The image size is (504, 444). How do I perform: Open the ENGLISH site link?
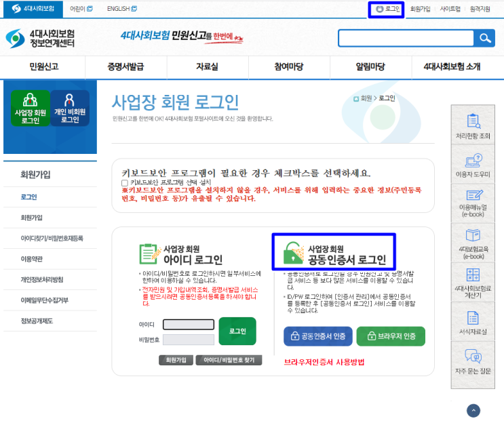pos(122,9)
